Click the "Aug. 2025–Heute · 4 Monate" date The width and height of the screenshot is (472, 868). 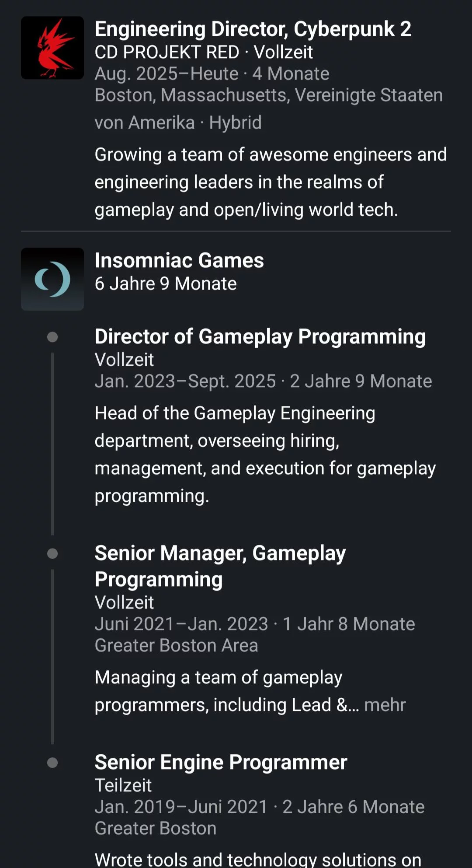click(212, 74)
